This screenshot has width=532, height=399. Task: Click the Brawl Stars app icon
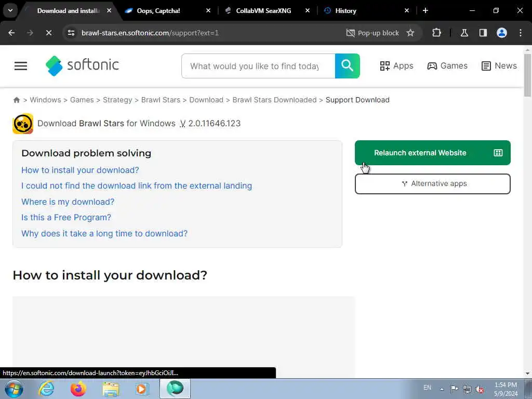(23, 124)
